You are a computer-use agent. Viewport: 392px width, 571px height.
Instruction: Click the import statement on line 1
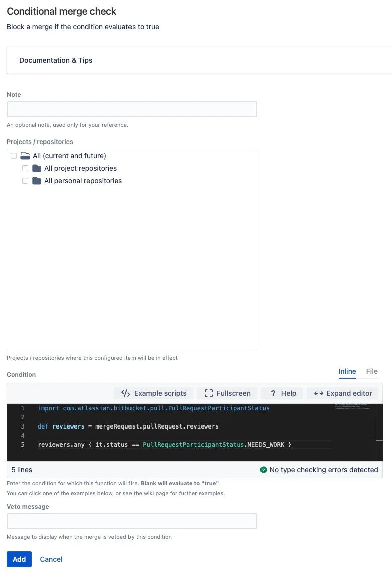pos(154,408)
